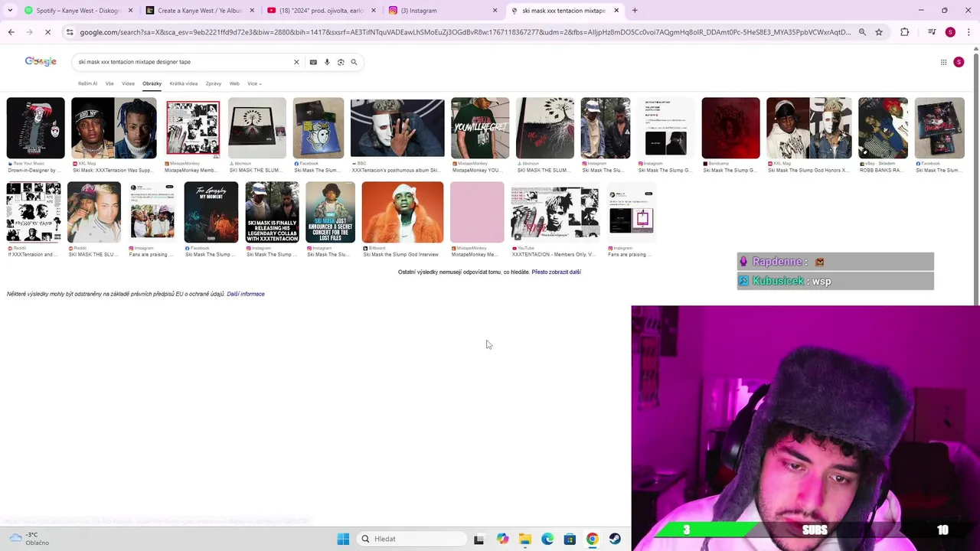Select the Obrázky search filter
Image resolution: width=980 pixels, height=551 pixels.
152,83
